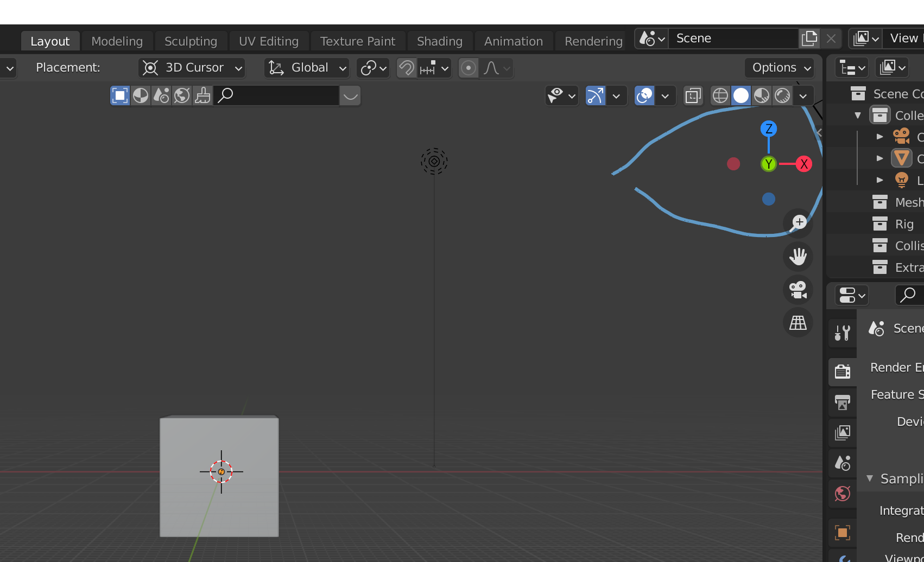Open the outliner editor type dropdown
This screenshot has height=562, width=924.
[x=851, y=68]
